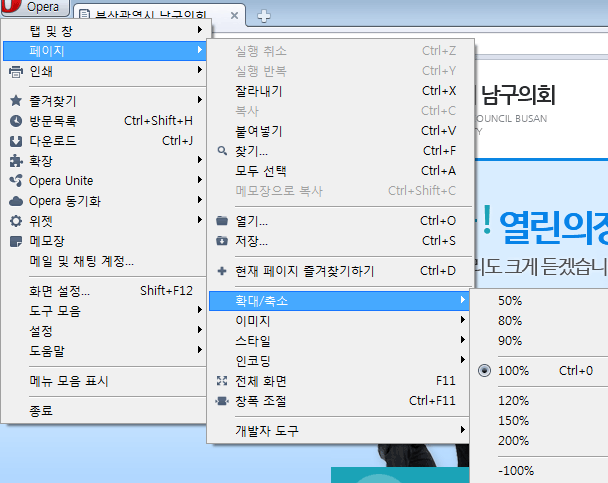Image resolution: width=608 pixels, height=483 pixels.
Task: Click the Opera Unite icon
Action: 15,181
